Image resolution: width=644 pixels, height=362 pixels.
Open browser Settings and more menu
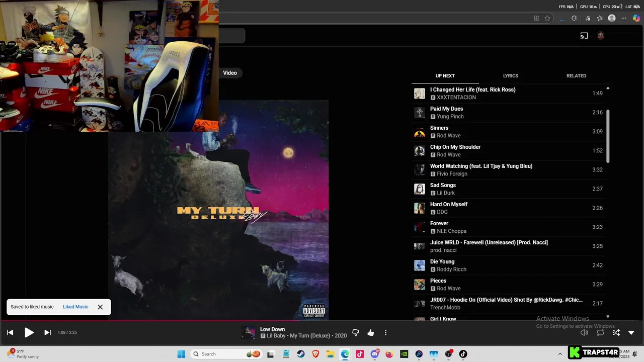pyautogui.click(x=624, y=18)
